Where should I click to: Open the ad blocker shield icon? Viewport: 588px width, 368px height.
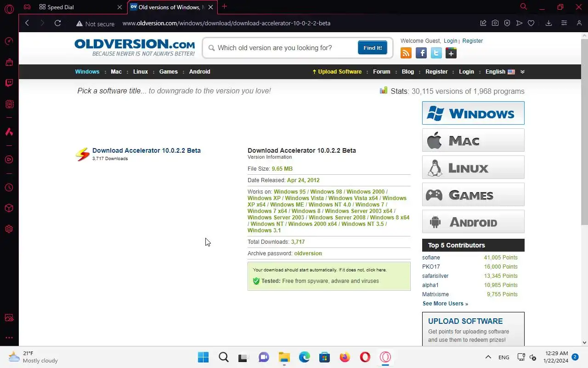tap(507, 23)
